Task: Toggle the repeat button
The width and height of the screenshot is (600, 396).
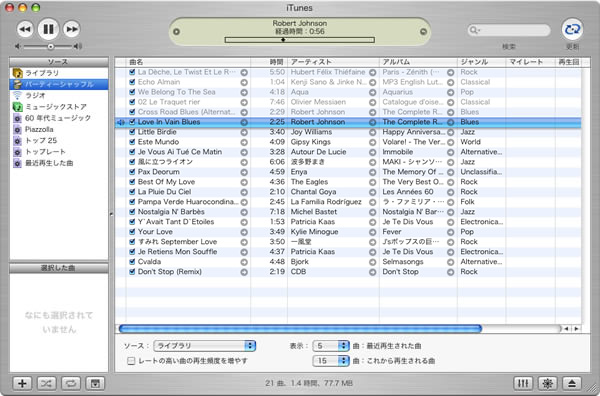Action: pyautogui.click(x=71, y=383)
